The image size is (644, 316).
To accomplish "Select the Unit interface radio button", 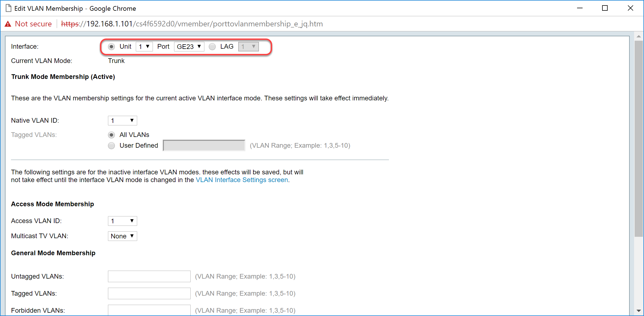I will [112, 47].
